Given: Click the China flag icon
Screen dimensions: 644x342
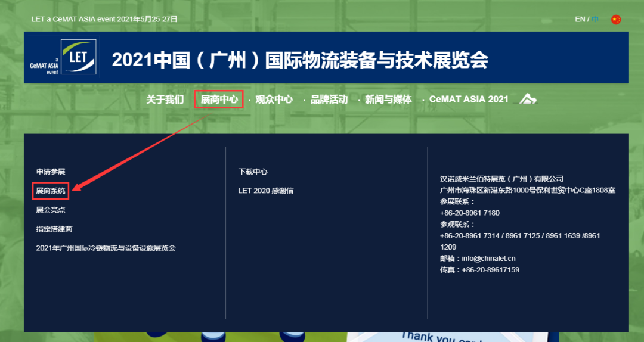Looking at the screenshot, I should 616,20.
